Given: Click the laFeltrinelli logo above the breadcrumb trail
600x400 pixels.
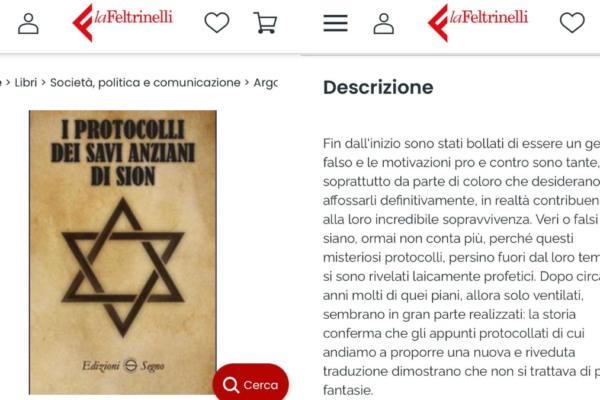Looking at the screenshot, I should point(122,22).
